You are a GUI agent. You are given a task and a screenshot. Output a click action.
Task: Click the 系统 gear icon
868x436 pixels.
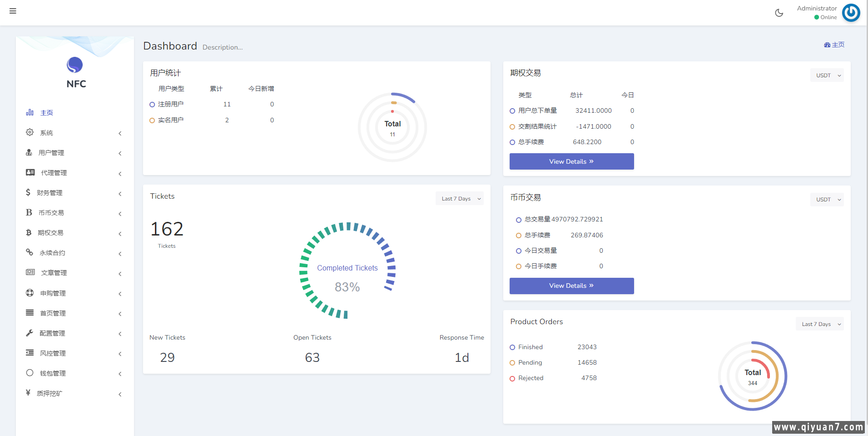30,132
